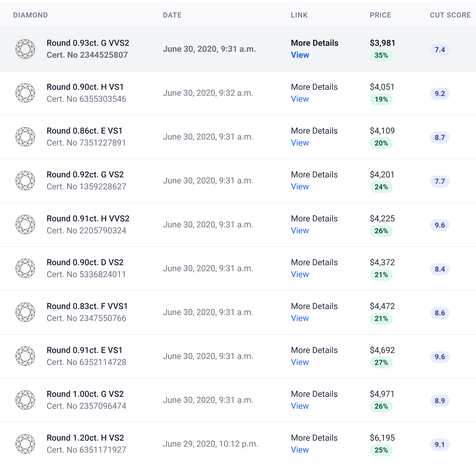Viewport: 476px width, 465px height.
Task: Click diamond icon for Round 0.93ct G VVS2
Action: [25, 49]
